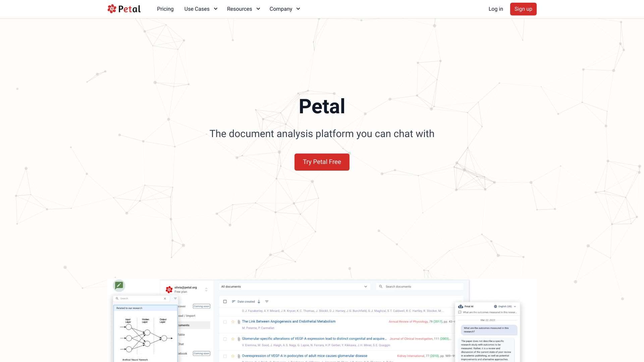The width and height of the screenshot is (644, 362).
Task: Click the descending sort arrow next to Date created
Action: pyautogui.click(x=259, y=301)
